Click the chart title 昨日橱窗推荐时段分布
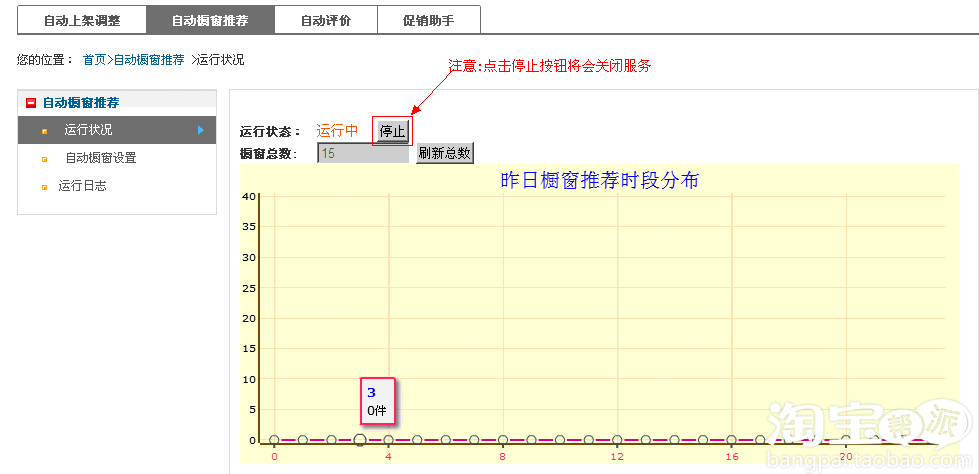979x474 pixels. (x=599, y=180)
